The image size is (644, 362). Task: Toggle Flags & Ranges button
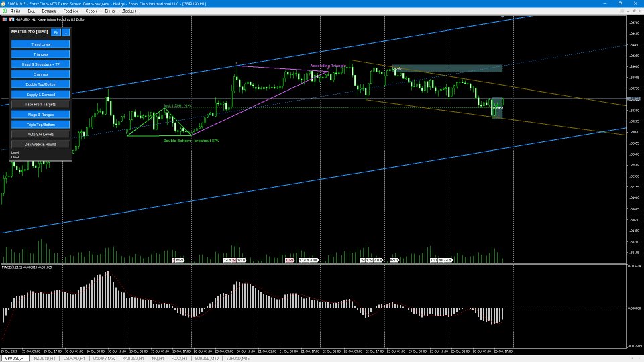pyautogui.click(x=41, y=115)
